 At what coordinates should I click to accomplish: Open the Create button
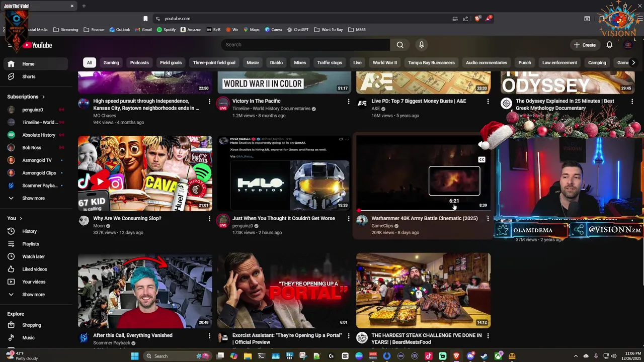585,45
